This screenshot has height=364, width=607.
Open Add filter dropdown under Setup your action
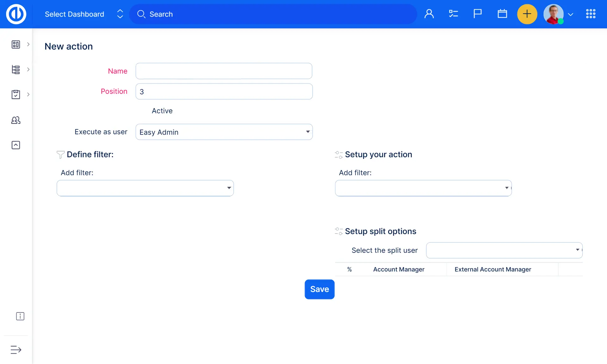tap(423, 188)
